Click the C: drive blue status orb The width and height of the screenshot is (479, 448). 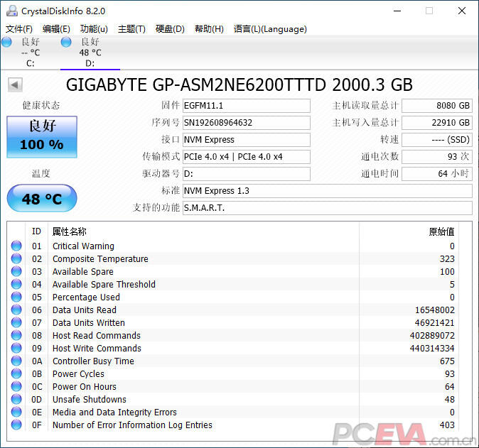click(x=6, y=42)
